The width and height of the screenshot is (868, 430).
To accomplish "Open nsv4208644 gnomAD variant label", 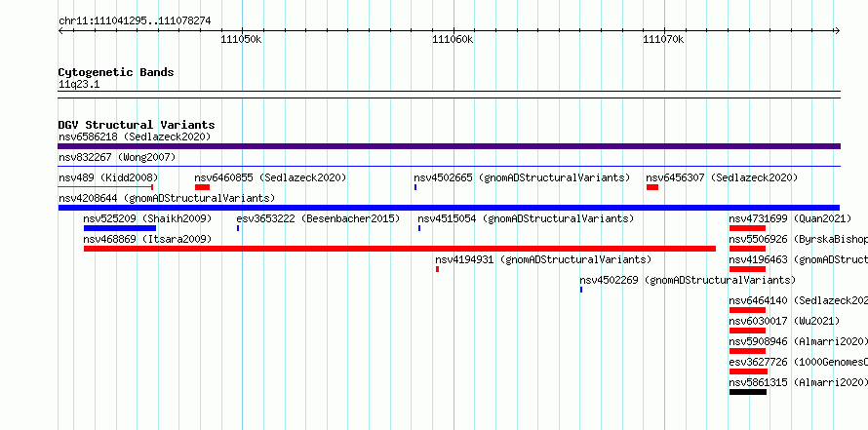I will [167, 198].
